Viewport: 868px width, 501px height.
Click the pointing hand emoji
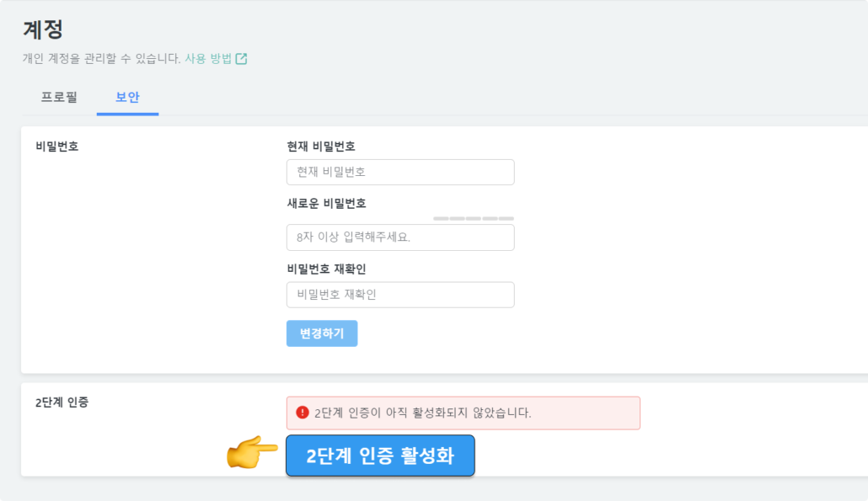point(252,455)
